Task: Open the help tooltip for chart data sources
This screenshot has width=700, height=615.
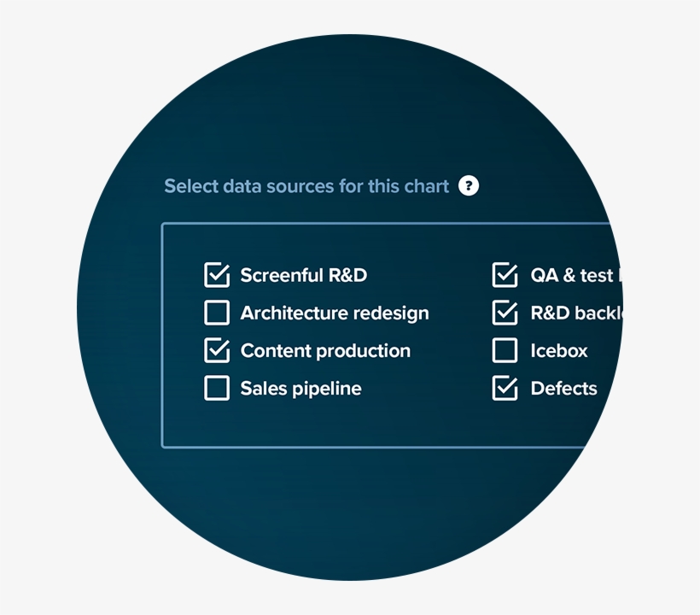Action: click(x=469, y=185)
